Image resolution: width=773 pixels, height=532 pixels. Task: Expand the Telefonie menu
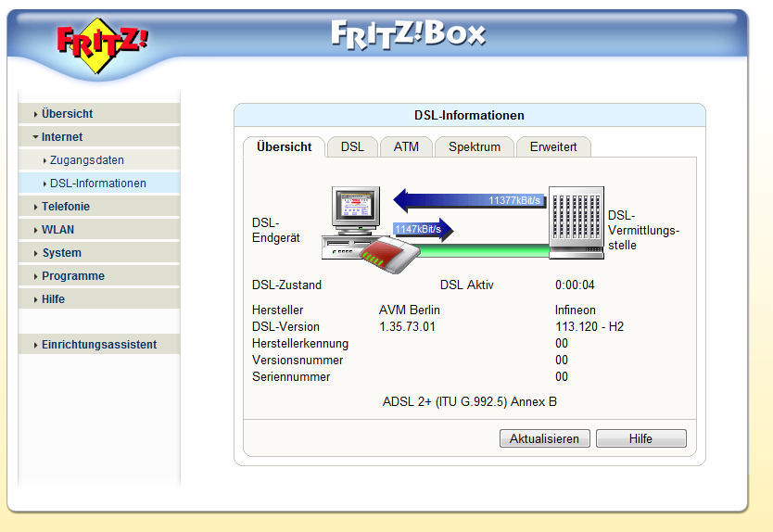tap(99, 207)
